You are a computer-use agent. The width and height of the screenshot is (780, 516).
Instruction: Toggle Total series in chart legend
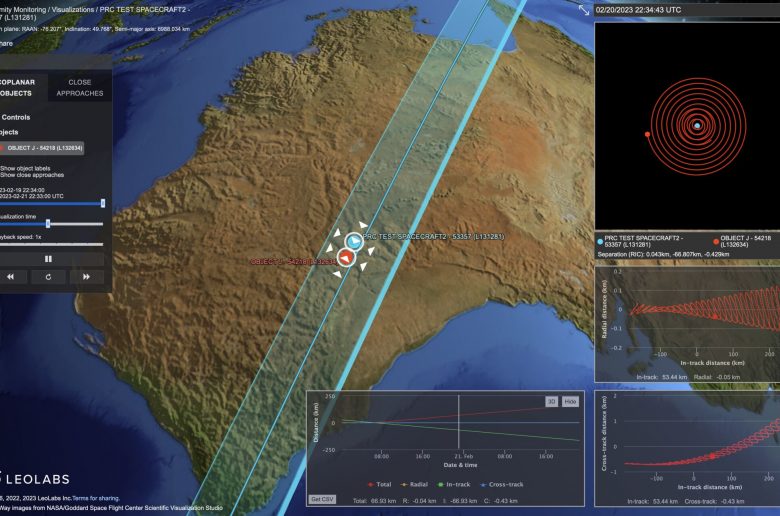tap(379, 484)
